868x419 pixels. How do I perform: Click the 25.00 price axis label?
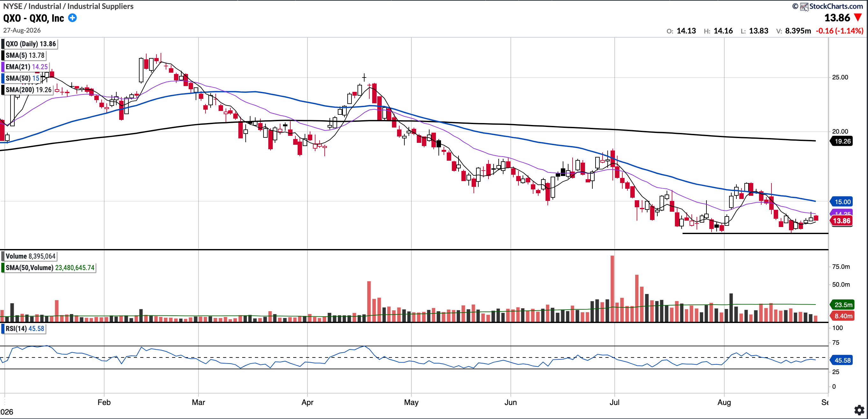pyautogui.click(x=840, y=77)
